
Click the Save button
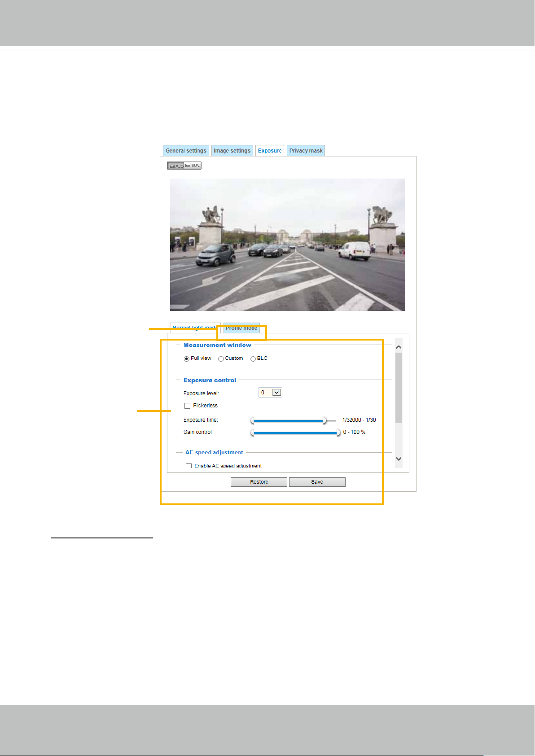317,482
